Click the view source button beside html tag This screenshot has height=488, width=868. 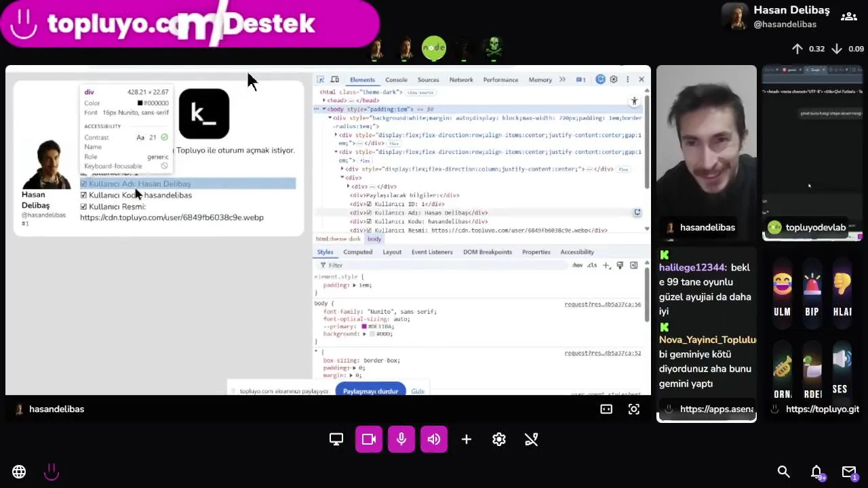coord(420,92)
